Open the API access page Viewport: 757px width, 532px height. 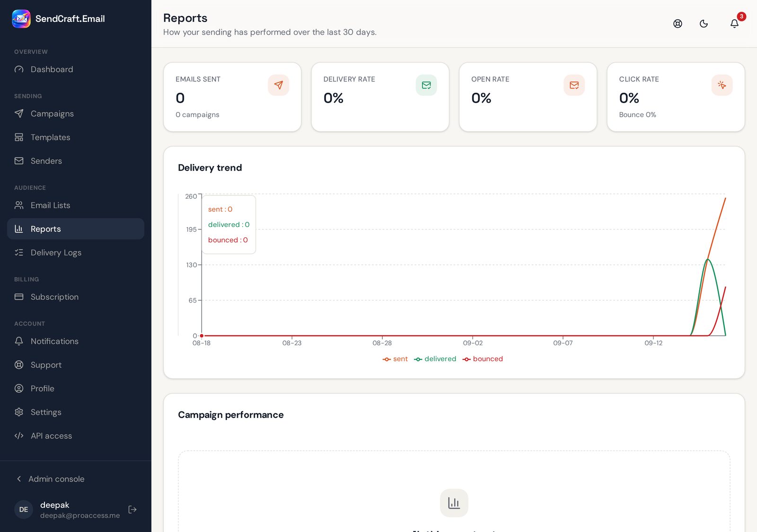point(76,436)
